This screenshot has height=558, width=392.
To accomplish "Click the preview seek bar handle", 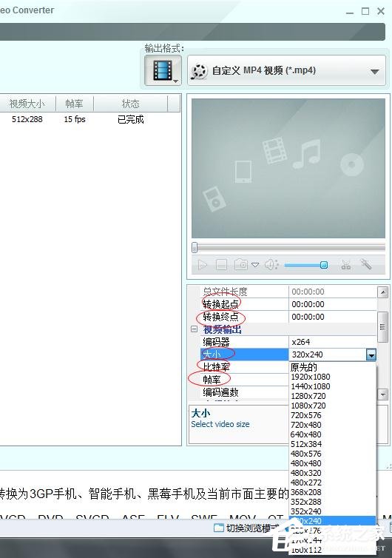I will pos(195,247).
